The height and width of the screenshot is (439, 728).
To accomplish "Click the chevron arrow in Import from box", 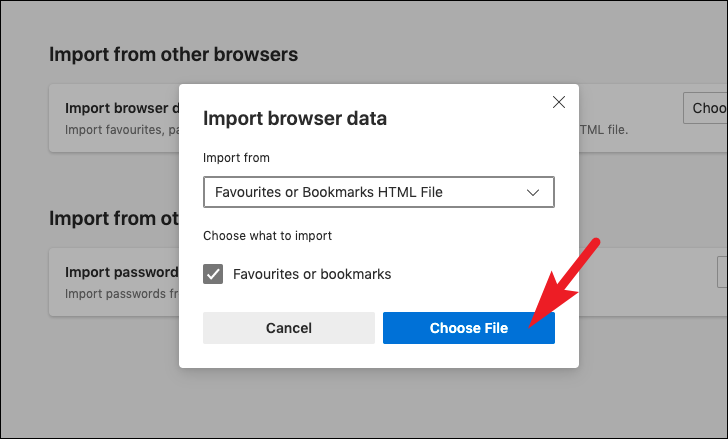I will (533, 192).
